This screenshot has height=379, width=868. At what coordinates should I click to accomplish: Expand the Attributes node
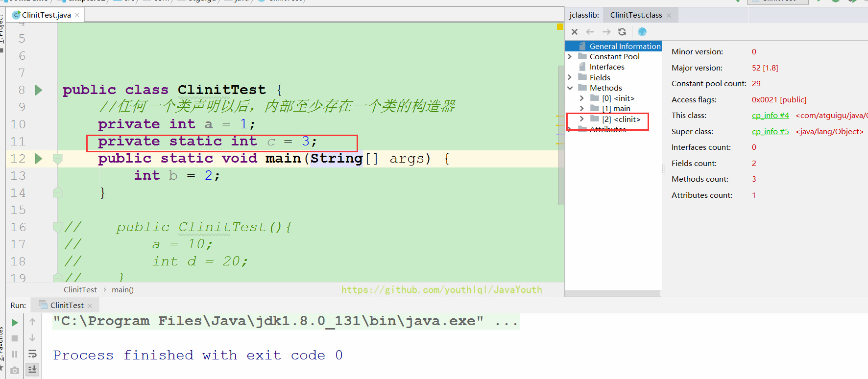tap(570, 130)
